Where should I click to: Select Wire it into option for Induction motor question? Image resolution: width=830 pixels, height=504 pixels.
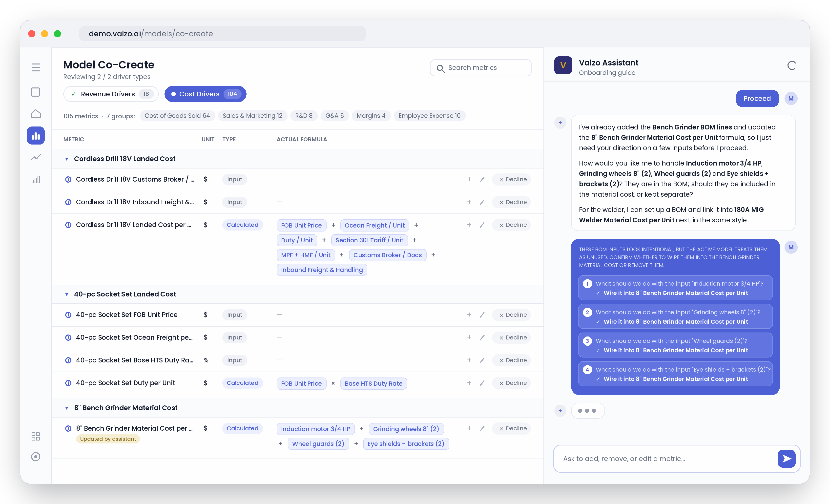676,293
